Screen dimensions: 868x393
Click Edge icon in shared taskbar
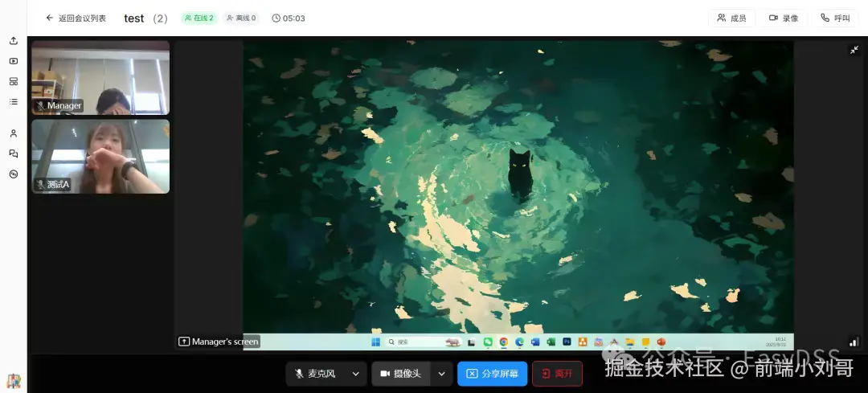tap(519, 342)
